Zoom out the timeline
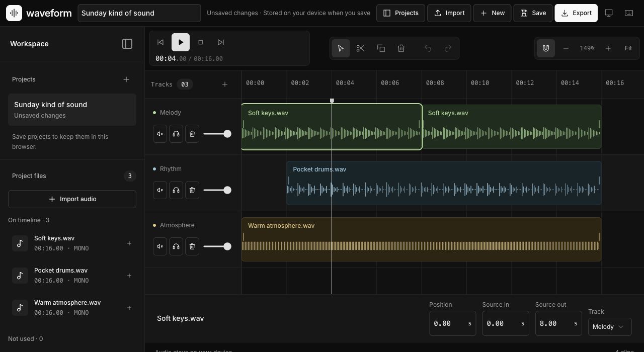The width and height of the screenshot is (644, 352). pos(566,48)
